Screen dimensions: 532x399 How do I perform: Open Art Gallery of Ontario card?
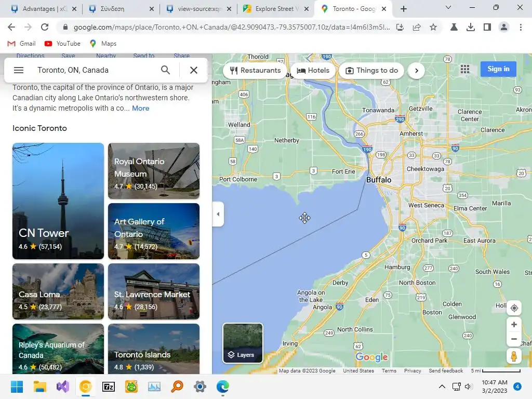coord(154,231)
